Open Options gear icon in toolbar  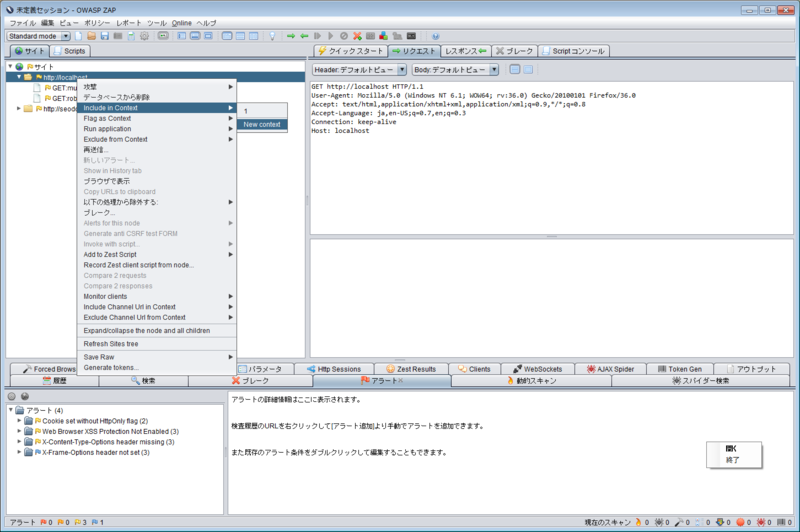click(144, 36)
